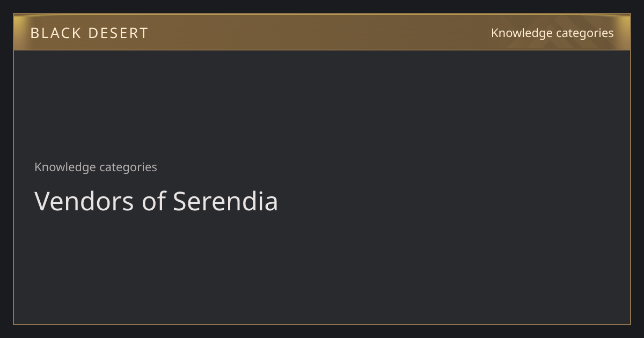The width and height of the screenshot is (644, 338).
Task: Select the word DESERT in the logo
Action: pyautogui.click(x=118, y=33)
